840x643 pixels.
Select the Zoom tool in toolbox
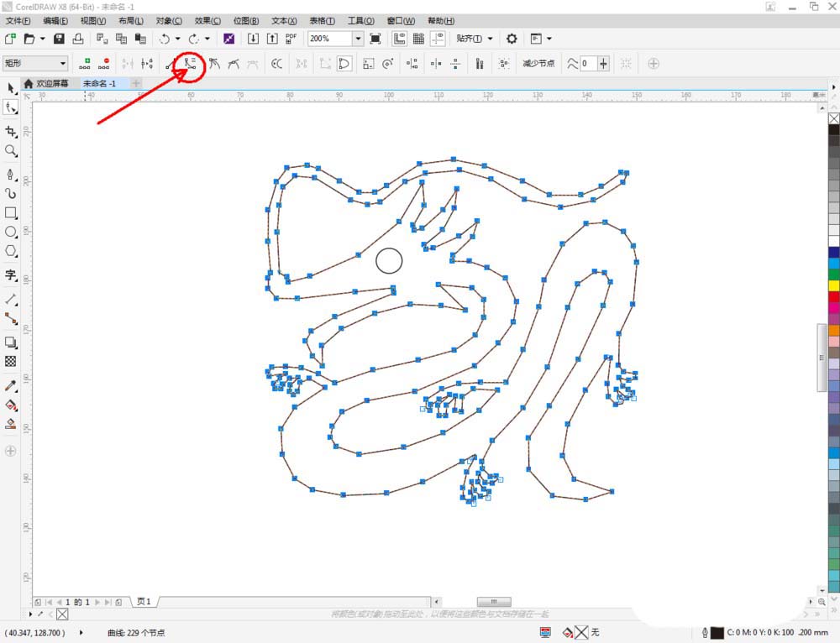[11, 150]
